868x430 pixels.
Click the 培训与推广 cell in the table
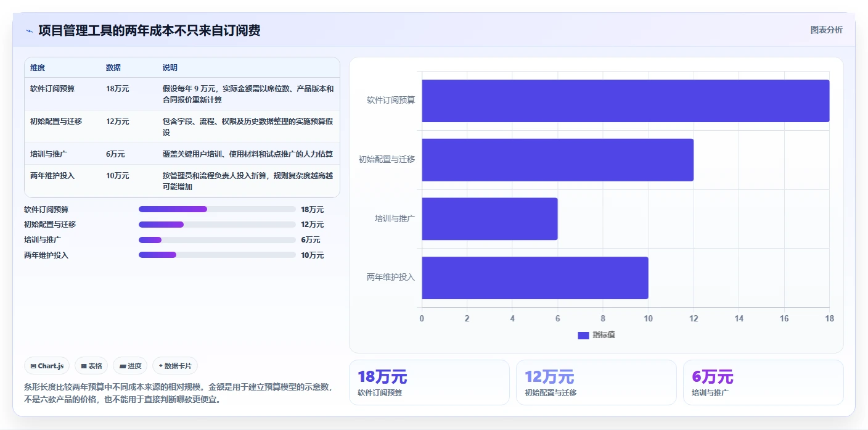49,154
